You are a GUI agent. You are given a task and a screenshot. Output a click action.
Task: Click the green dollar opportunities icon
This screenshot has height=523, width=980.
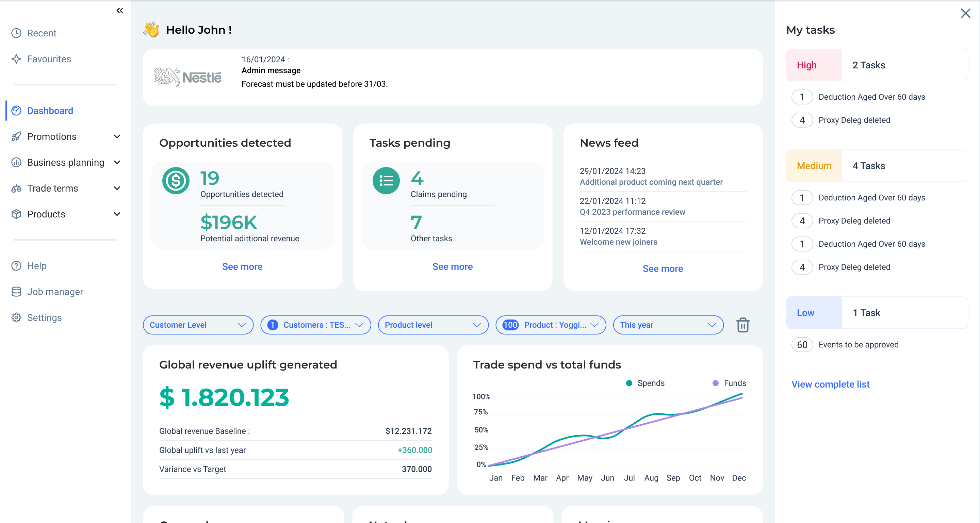point(176,181)
